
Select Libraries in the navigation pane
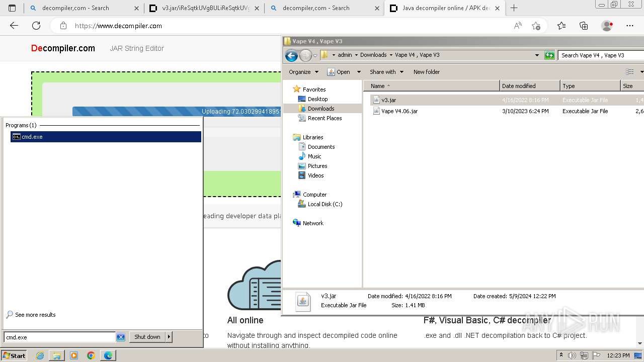point(312,137)
